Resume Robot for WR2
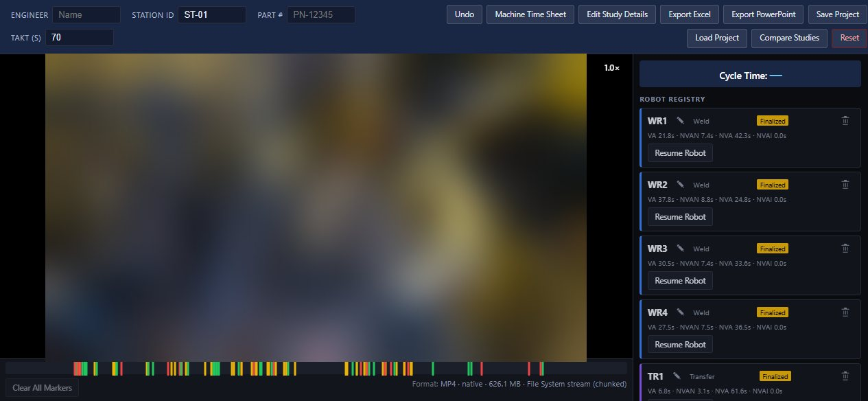 click(680, 217)
